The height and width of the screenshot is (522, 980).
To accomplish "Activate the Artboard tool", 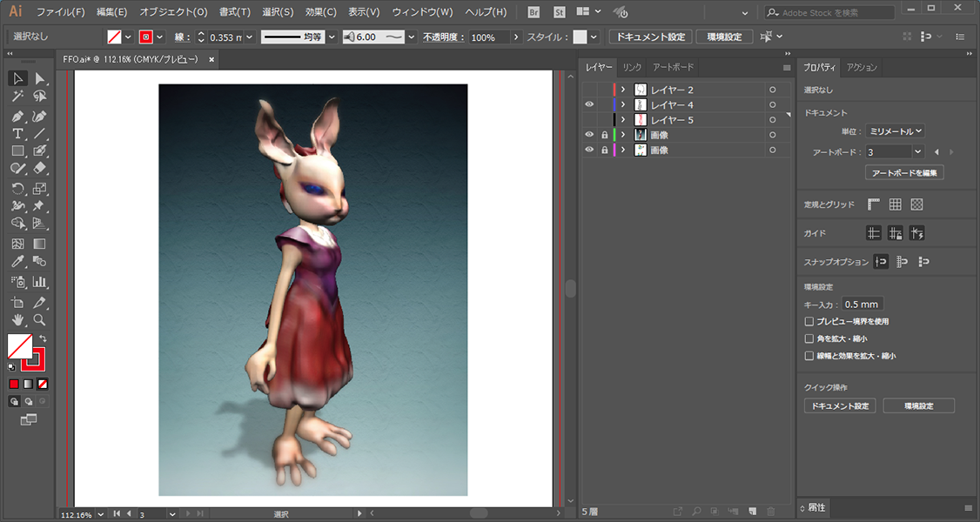I will (x=17, y=302).
